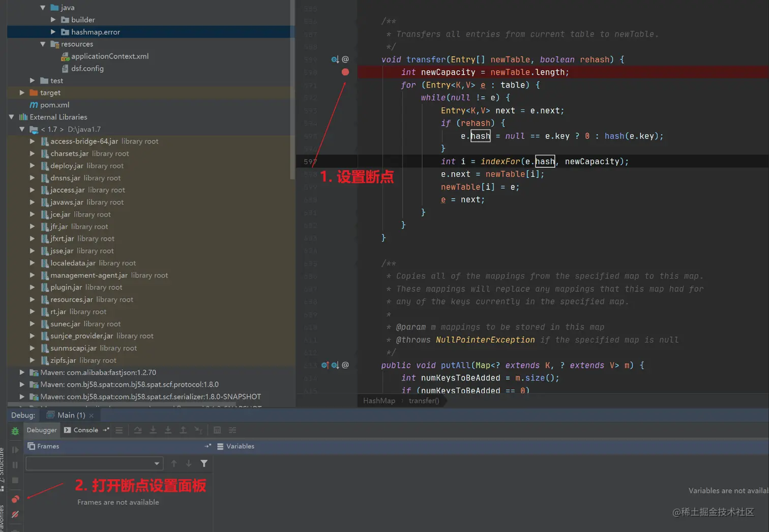Toggle Mute Breakpoints

pyautogui.click(x=15, y=515)
